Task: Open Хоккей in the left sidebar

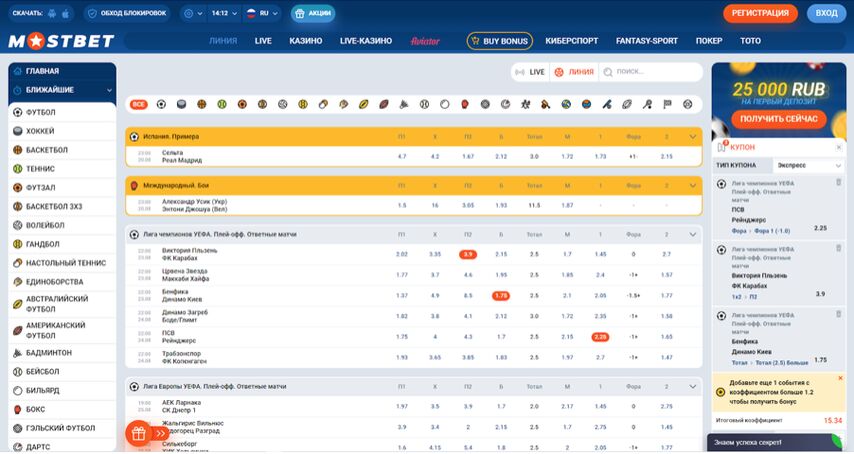Action: point(62,131)
